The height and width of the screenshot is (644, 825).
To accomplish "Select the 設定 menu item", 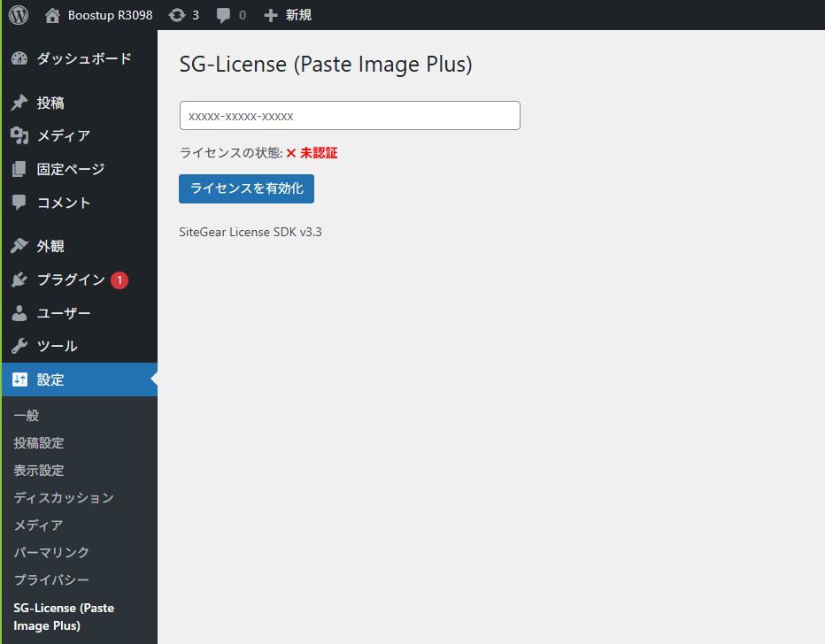I will (x=50, y=379).
